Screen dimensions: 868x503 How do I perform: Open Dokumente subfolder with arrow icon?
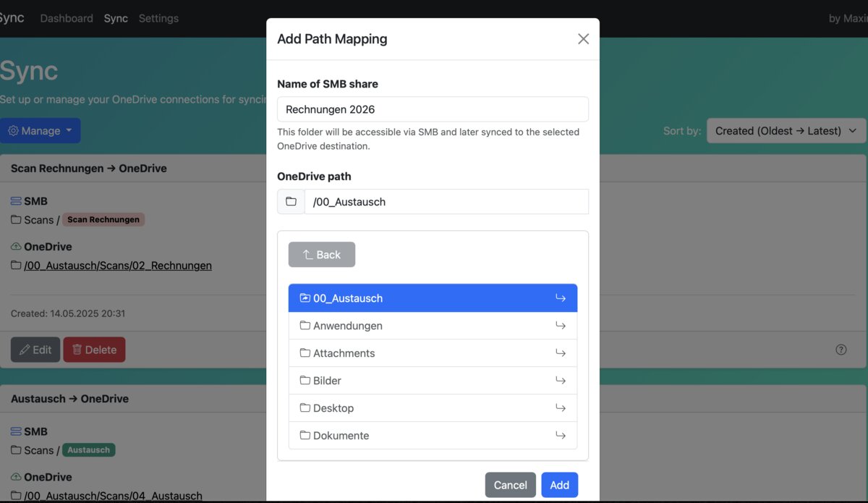pos(561,436)
